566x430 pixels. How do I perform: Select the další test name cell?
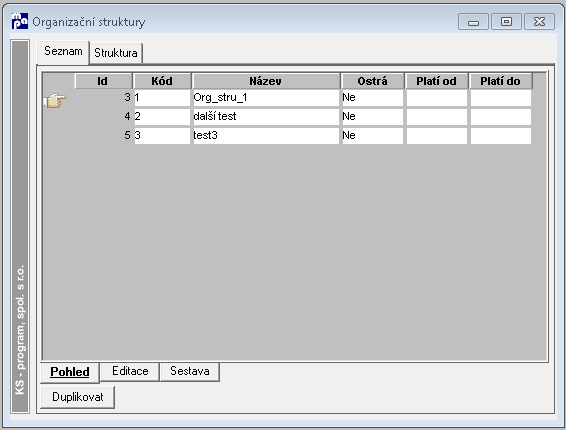(x=266, y=117)
